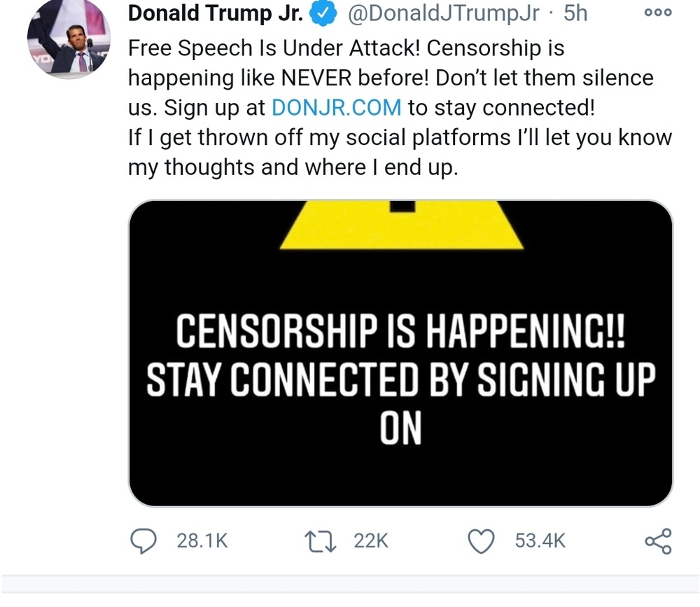The width and height of the screenshot is (700, 607).
Task: Click the reply speech bubble icon
Action: pos(143,540)
